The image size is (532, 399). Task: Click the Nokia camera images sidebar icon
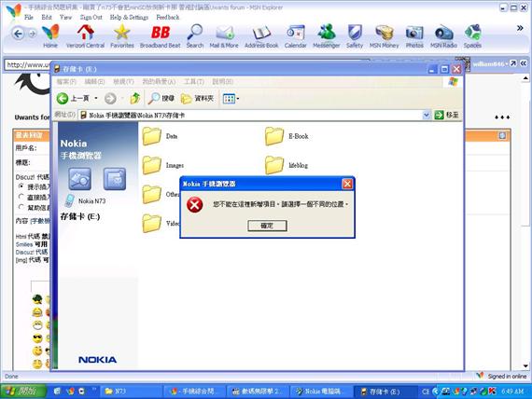click(x=79, y=179)
